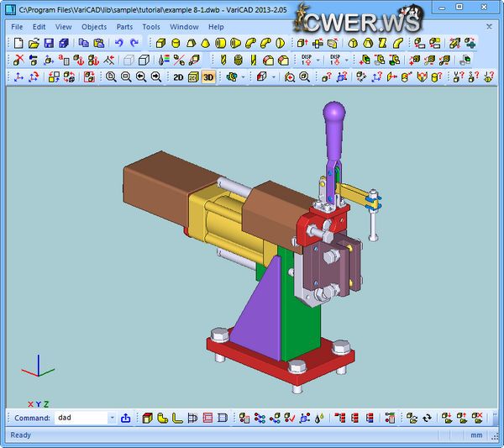The height and width of the screenshot is (448, 504).
Task: Select the Cylinder solid creation tool
Action: 176,43
